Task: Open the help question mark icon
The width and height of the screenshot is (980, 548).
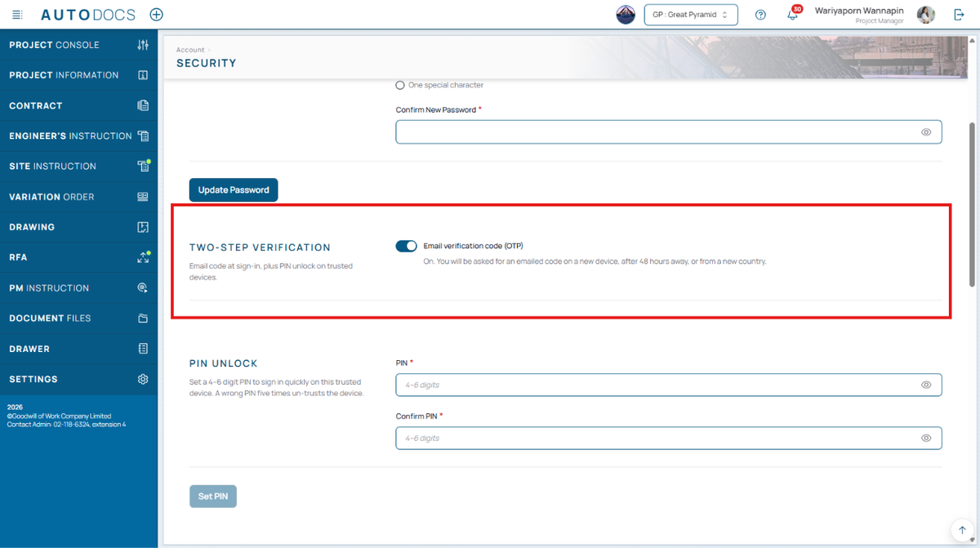Action: click(760, 15)
